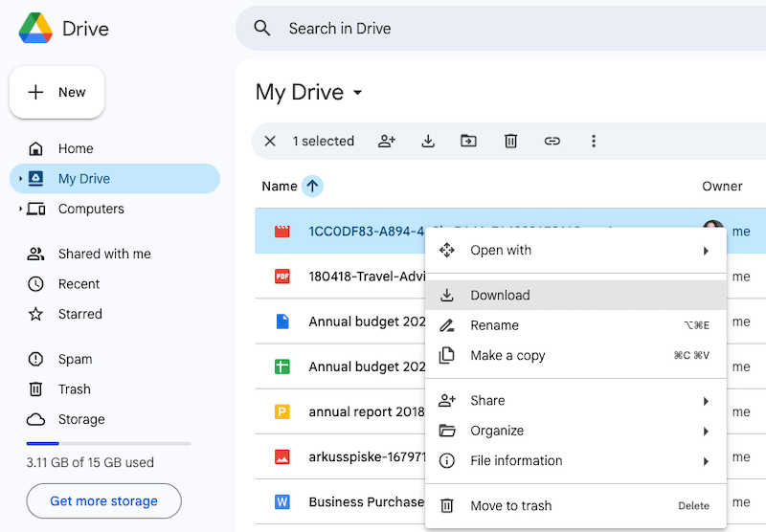Viewport: 766px width, 532px height.
Task: Toggle name sort direction arrow
Action: pos(312,187)
